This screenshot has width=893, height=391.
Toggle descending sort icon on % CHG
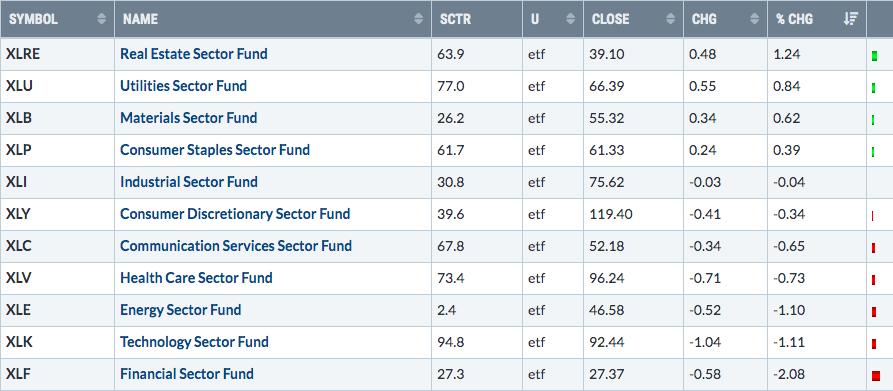click(x=851, y=19)
